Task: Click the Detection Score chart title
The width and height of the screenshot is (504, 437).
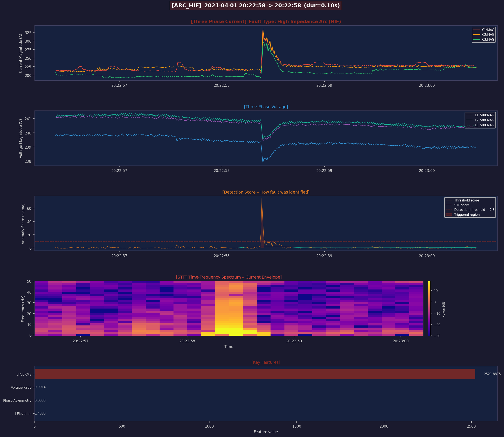Action: pyautogui.click(x=266, y=192)
